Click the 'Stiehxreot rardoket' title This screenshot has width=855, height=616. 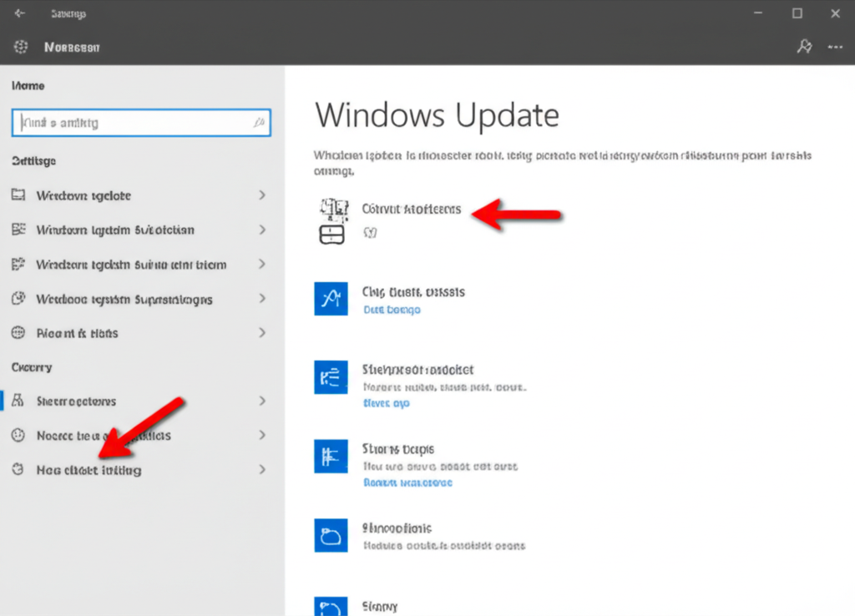pyautogui.click(x=417, y=370)
